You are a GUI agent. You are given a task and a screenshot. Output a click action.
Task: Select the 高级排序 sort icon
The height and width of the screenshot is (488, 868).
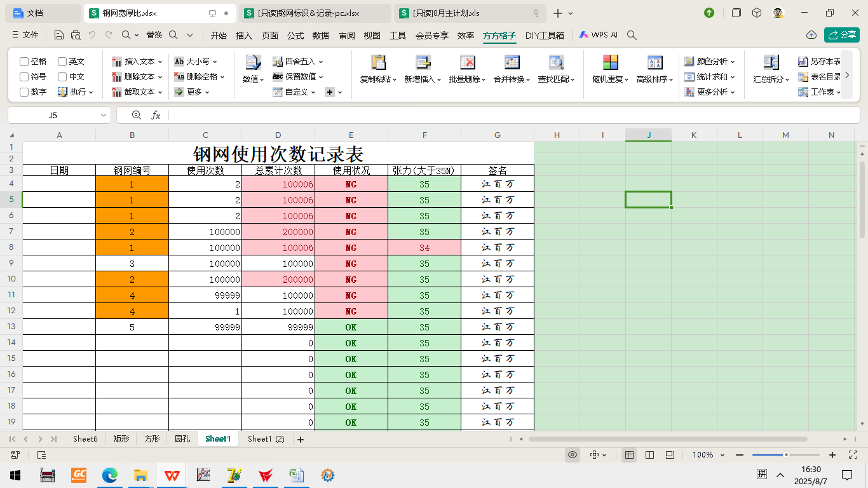654,62
